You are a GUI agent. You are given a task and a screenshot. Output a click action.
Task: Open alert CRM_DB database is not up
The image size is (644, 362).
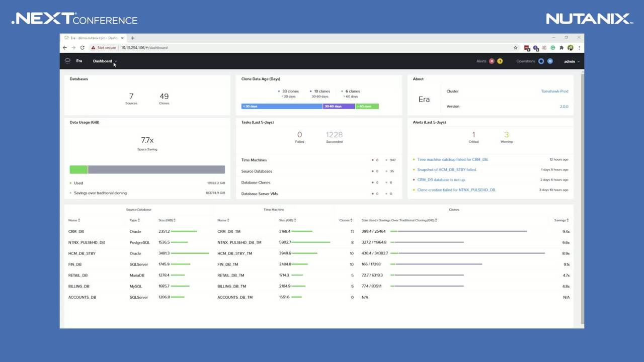(441, 179)
